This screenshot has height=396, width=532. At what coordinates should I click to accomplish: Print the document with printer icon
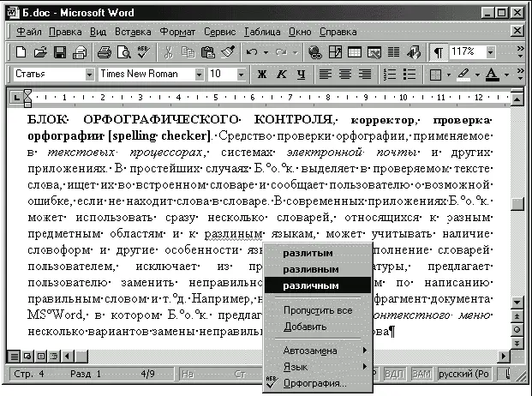coord(105,52)
